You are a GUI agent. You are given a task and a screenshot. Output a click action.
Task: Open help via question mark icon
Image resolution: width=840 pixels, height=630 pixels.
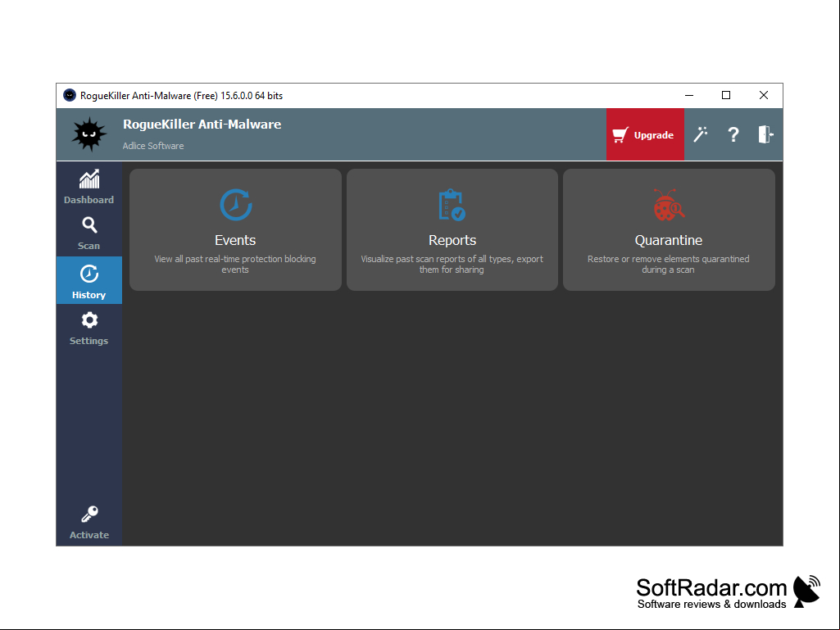point(733,134)
